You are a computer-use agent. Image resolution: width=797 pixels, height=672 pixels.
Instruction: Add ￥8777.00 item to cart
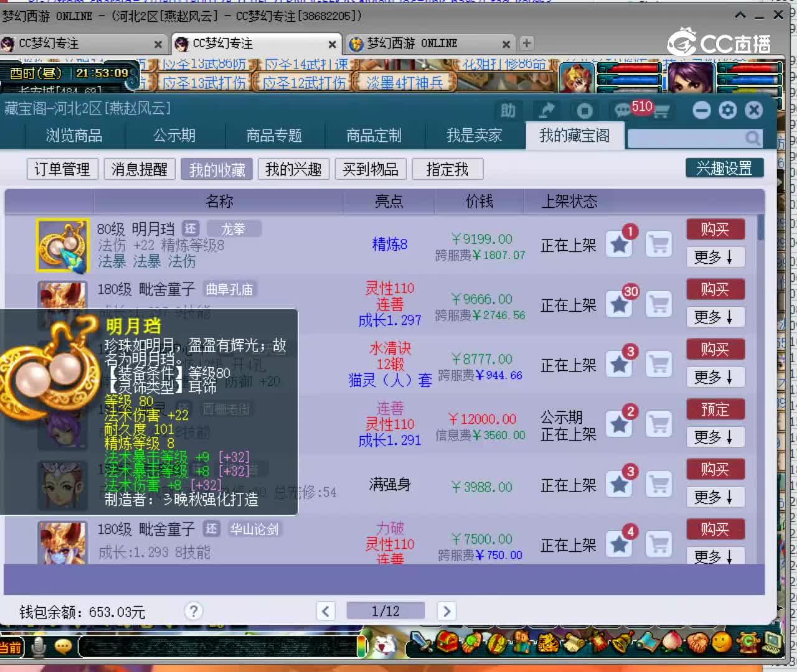658,364
